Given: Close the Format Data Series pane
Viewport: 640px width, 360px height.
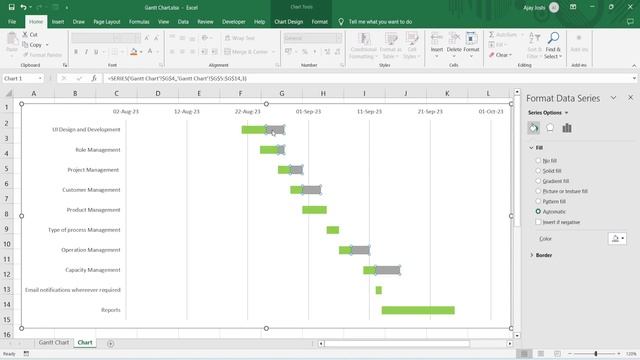Looking at the screenshot, I should [630, 98].
